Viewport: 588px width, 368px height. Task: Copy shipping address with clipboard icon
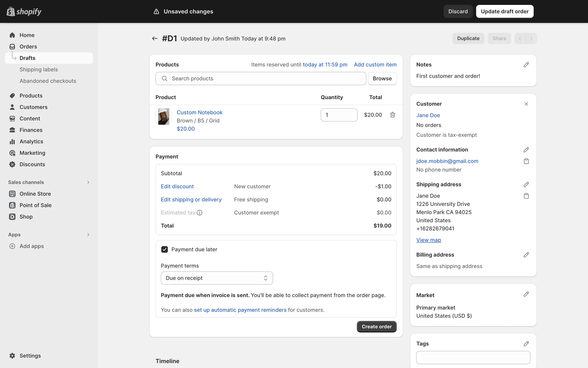526,196
